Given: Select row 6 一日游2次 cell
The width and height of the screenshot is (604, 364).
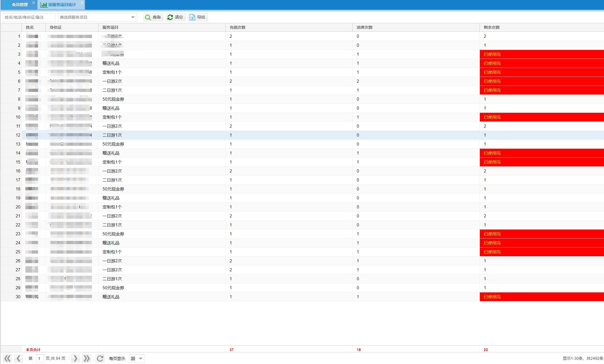Looking at the screenshot, I should click(162, 81).
